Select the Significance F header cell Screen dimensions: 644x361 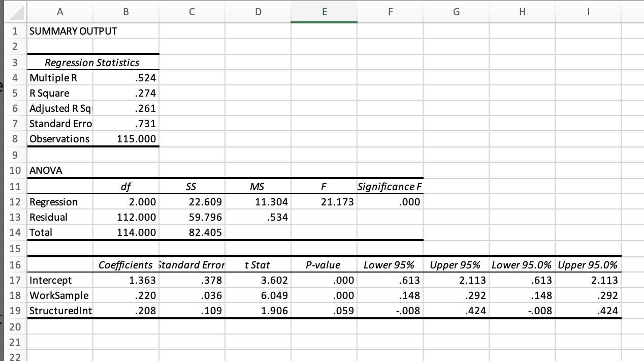390,186
